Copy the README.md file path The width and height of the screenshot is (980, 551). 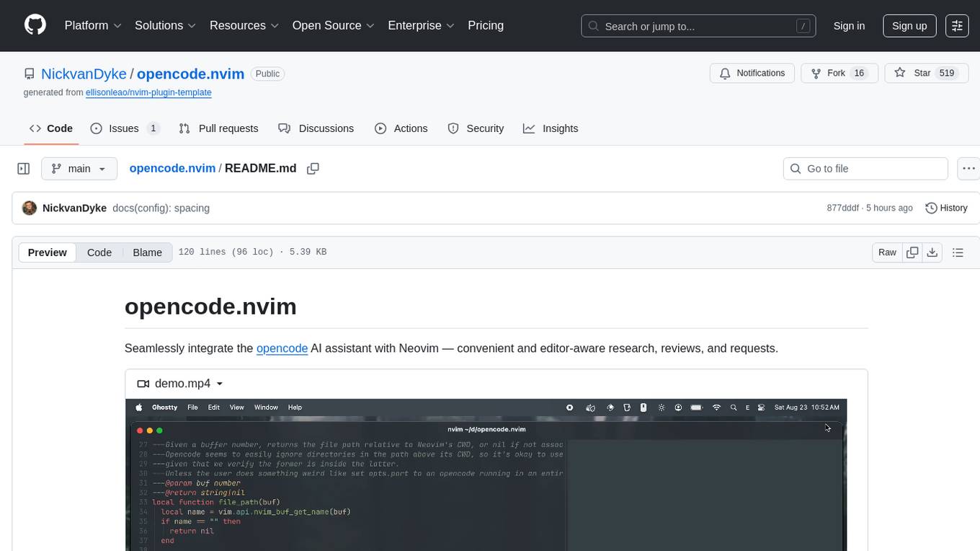point(313,168)
